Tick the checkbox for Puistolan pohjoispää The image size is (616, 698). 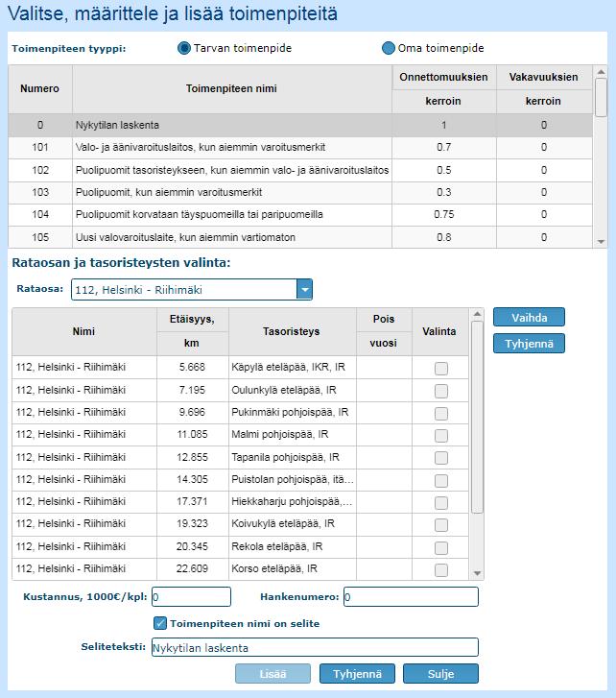click(440, 480)
